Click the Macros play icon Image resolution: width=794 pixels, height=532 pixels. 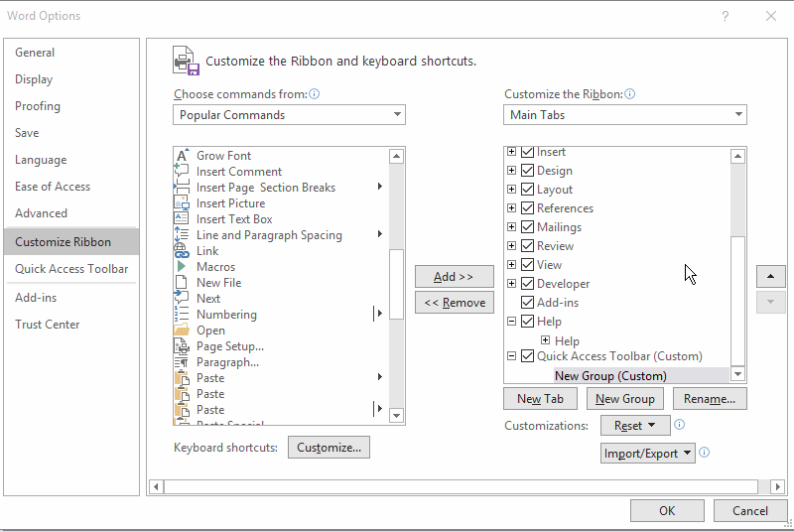coord(182,266)
